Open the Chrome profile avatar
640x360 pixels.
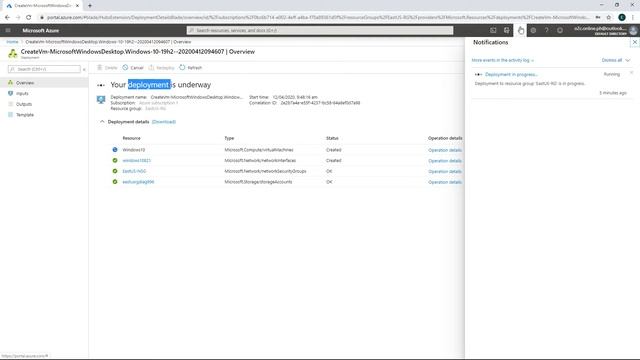622,17
